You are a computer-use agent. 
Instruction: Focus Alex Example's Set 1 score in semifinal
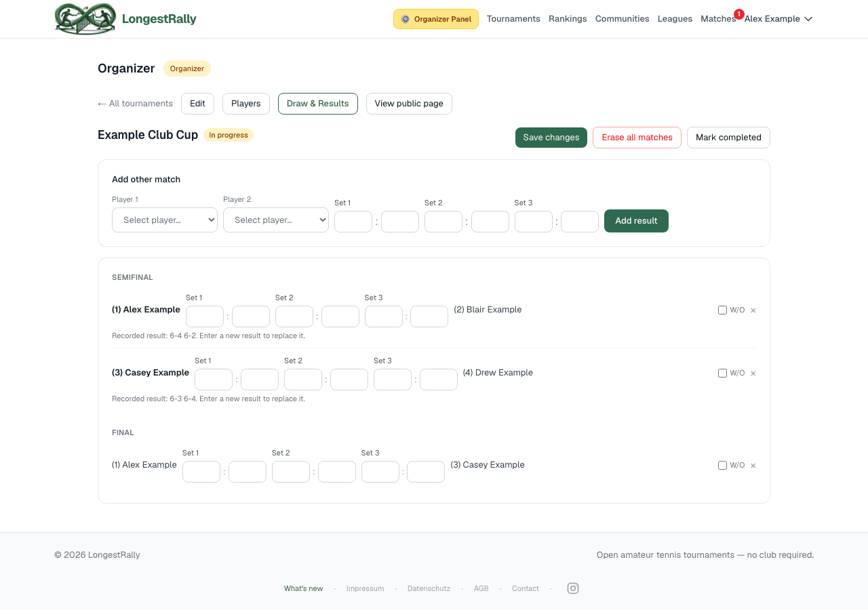coord(205,317)
